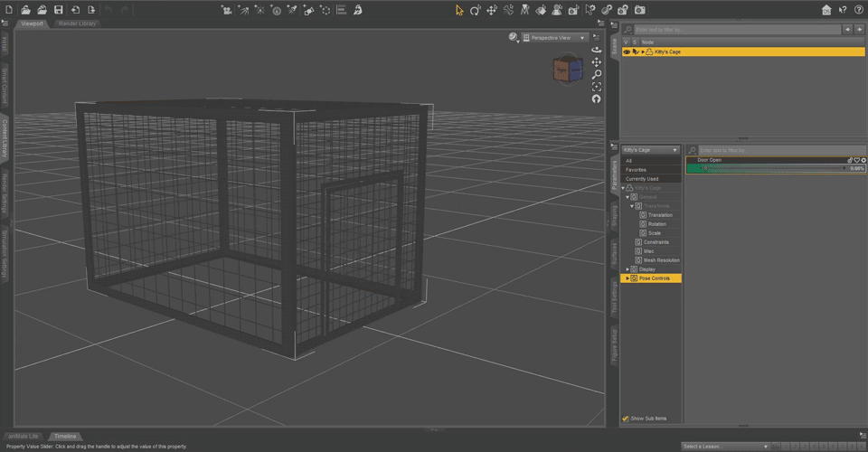Open the Kitty's Cage node selection dropdown
The image size is (868, 452).
[650, 150]
